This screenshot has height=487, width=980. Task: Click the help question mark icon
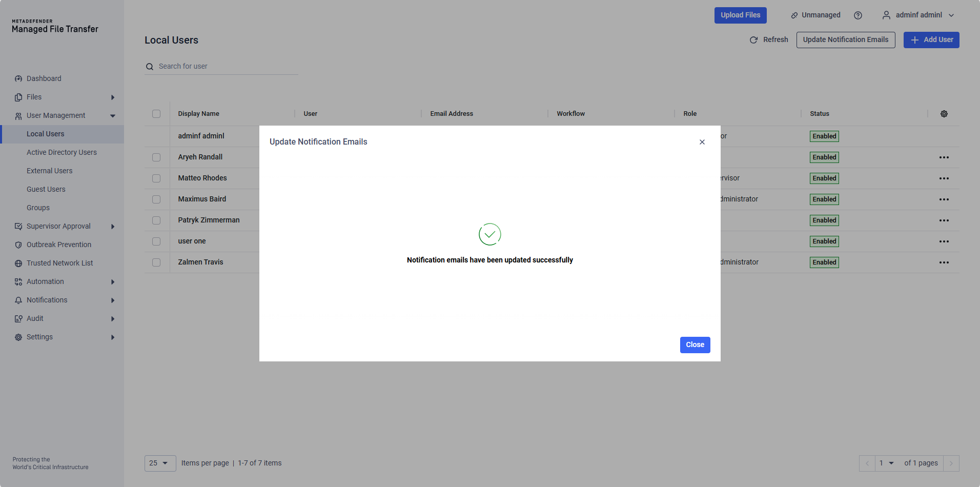pyautogui.click(x=858, y=15)
